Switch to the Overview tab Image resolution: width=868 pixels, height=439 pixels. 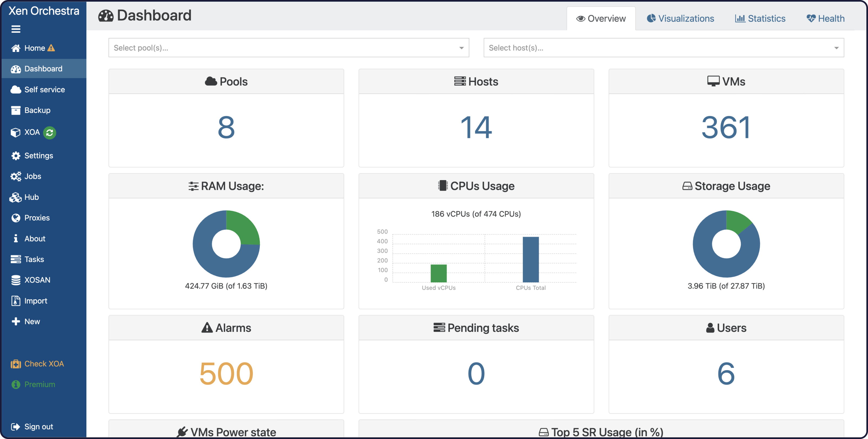coord(601,18)
